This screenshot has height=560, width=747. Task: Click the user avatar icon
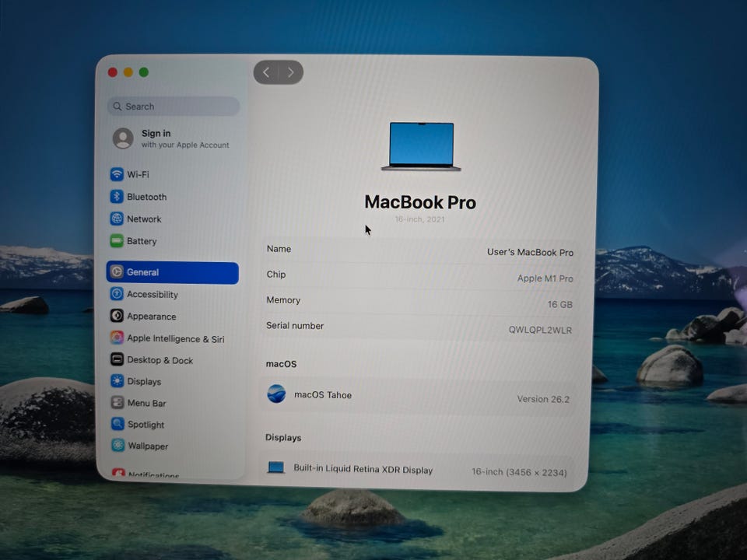point(123,138)
